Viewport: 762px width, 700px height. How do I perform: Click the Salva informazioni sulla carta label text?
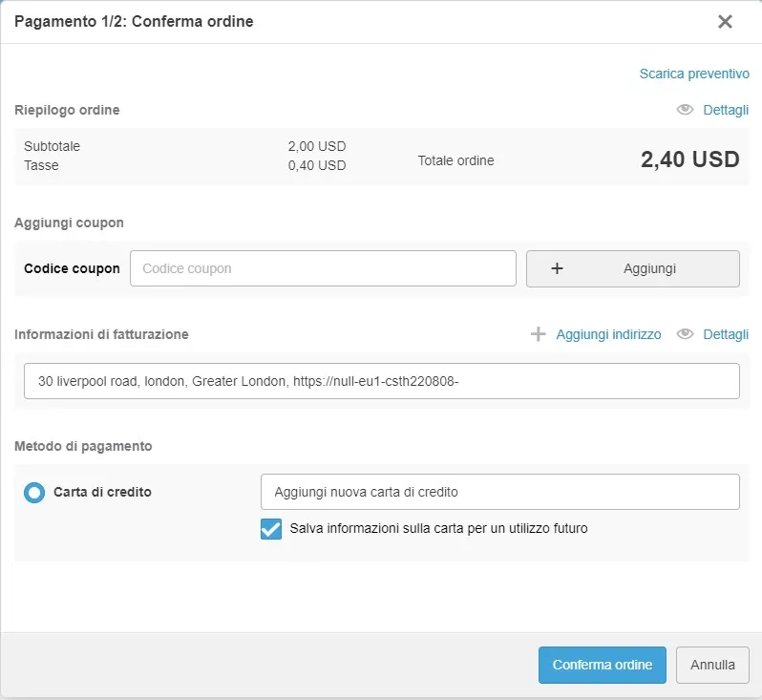438,528
